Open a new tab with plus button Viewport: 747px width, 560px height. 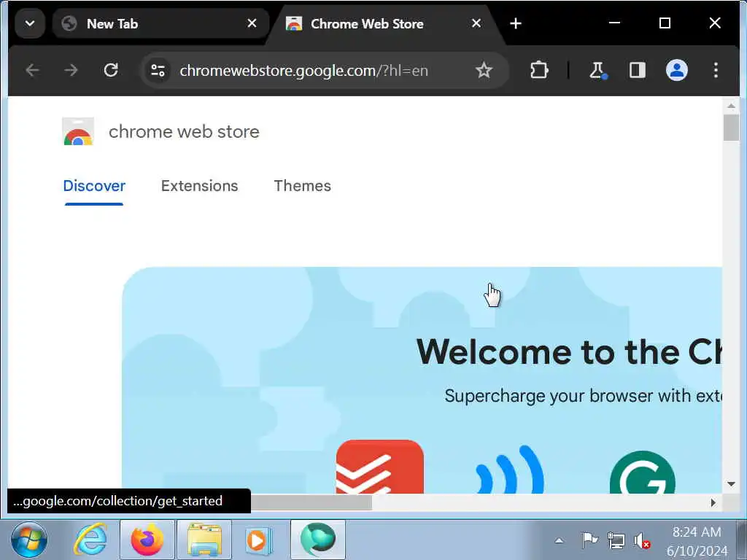pyautogui.click(x=516, y=23)
